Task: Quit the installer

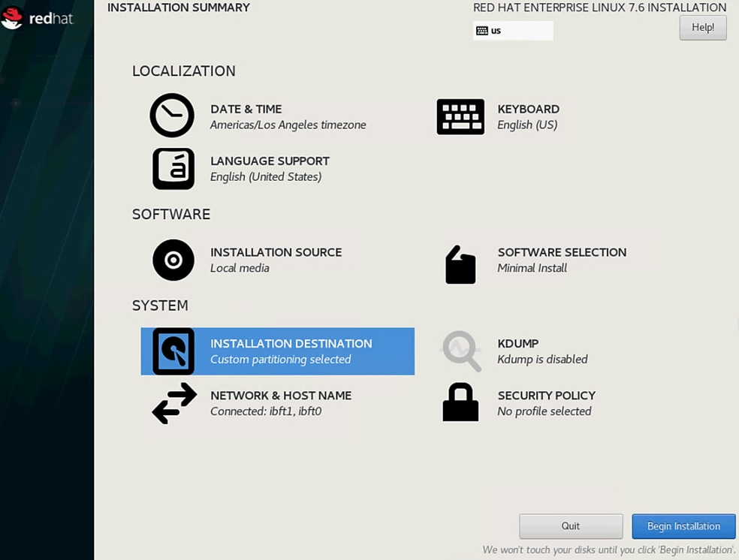Action: click(571, 526)
